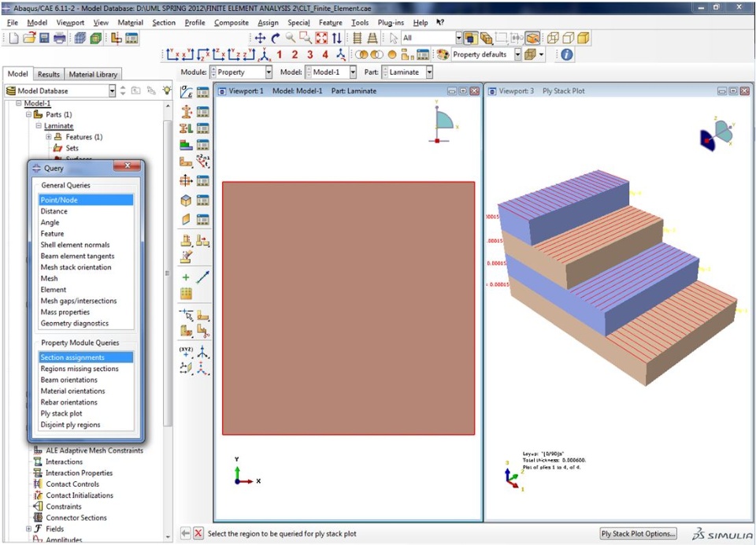The image size is (756, 545).
Task: Click the Cycle Views arrows icon
Action: click(x=336, y=38)
